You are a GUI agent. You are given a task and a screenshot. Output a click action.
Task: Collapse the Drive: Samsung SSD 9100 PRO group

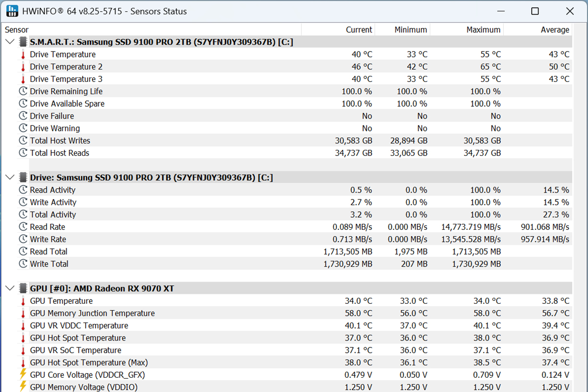(x=9, y=177)
